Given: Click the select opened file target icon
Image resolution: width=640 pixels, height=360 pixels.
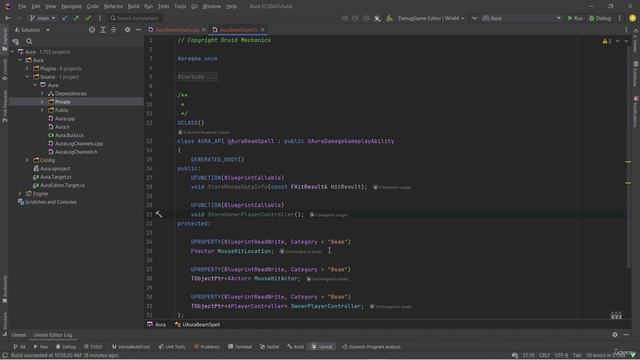Looking at the screenshot, I should 92,30.
